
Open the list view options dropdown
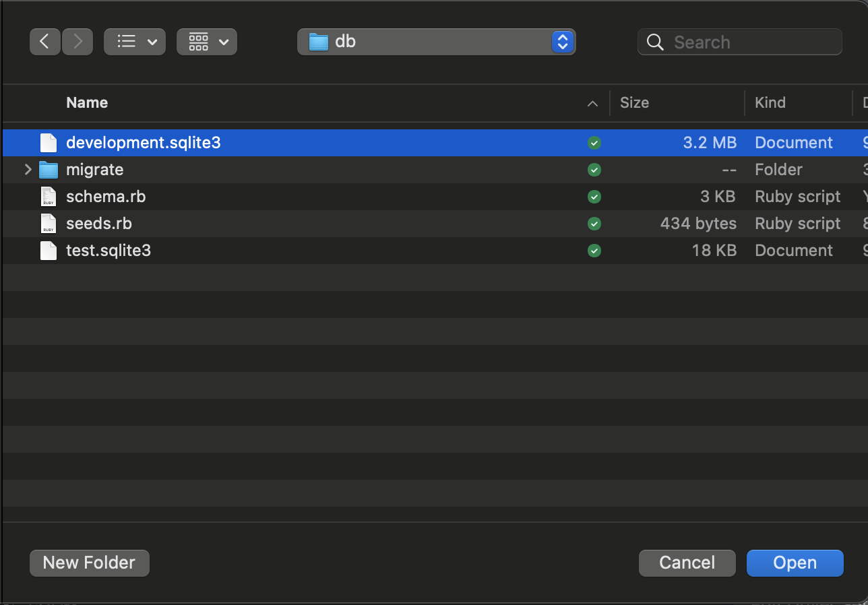pyautogui.click(x=134, y=41)
